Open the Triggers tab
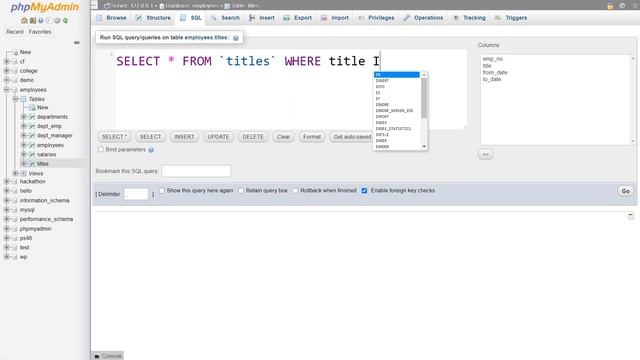The height and width of the screenshot is (360, 640). [x=511, y=18]
